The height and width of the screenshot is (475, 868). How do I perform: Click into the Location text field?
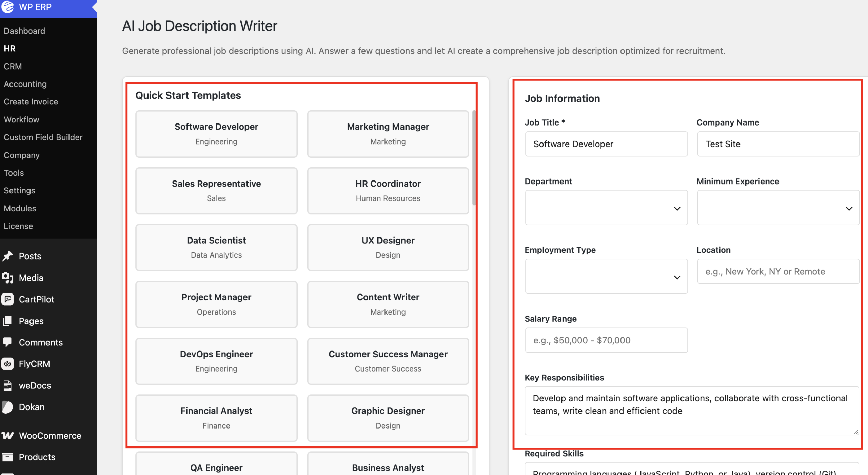[x=778, y=272]
